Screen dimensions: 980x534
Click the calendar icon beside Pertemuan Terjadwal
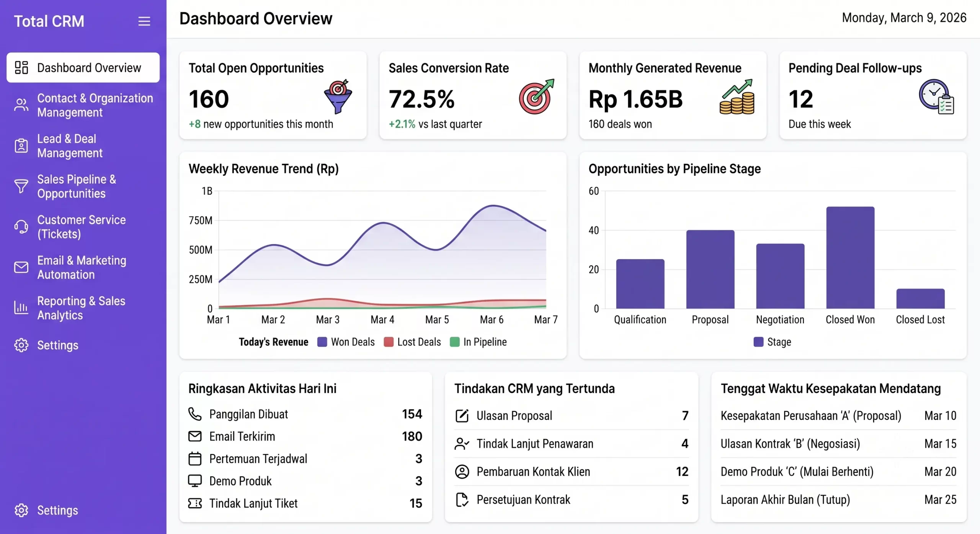pos(195,458)
